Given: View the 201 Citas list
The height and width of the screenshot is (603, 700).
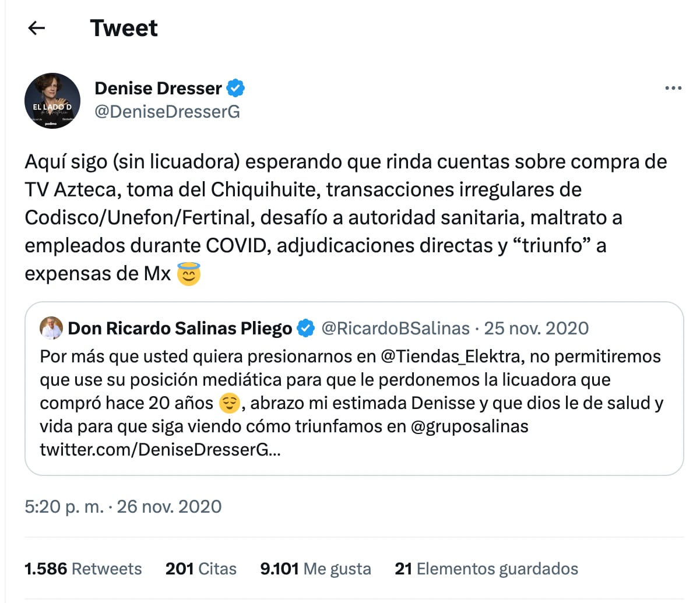Looking at the screenshot, I should (200, 569).
